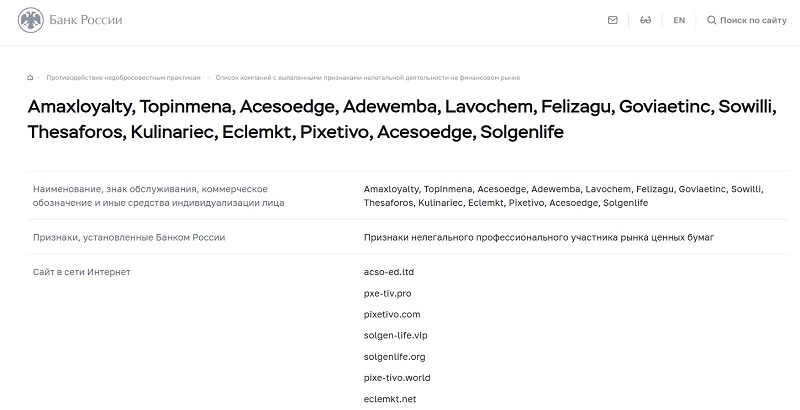Open 'Поиск по сайту' site search

pyautogui.click(x=753, y=20)
